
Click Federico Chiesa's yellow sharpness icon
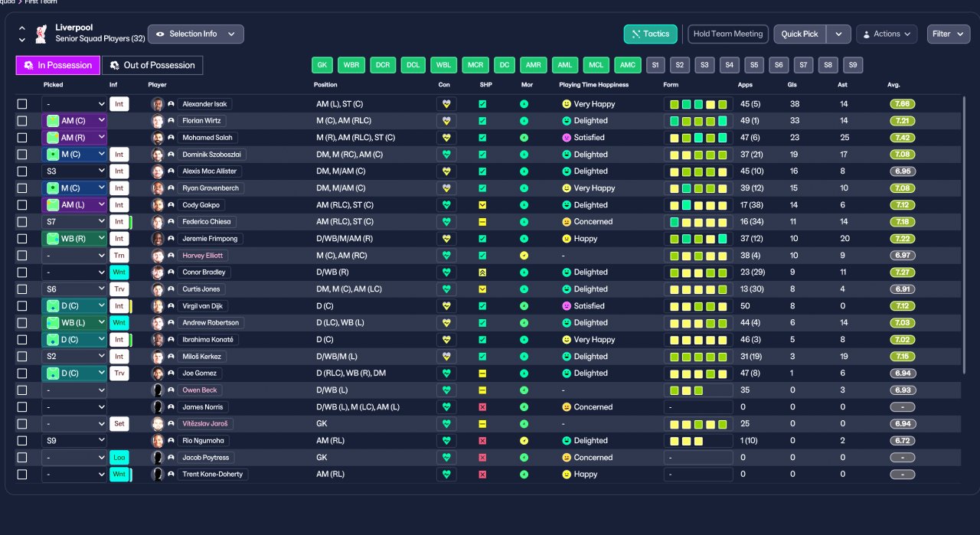click(482, 222)
